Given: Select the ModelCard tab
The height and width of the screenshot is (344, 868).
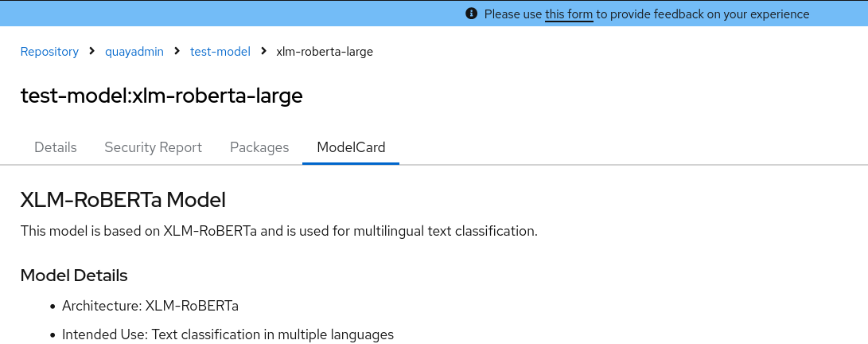Looking at the screenshot, I should click(351, 147).
